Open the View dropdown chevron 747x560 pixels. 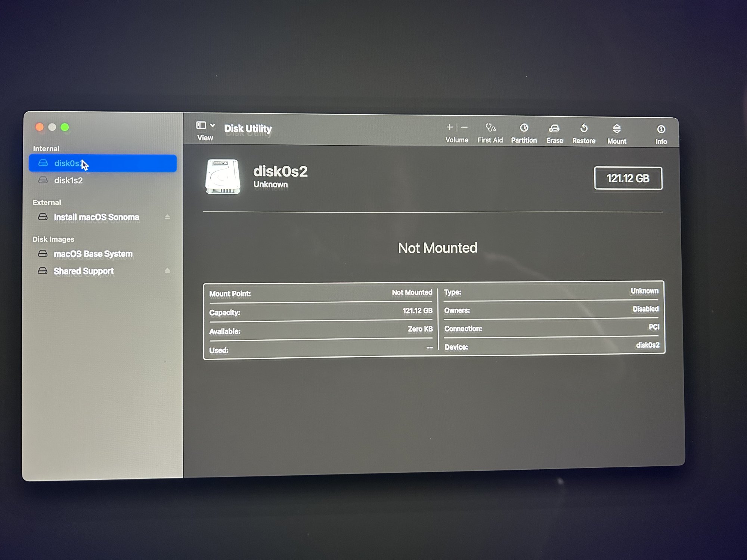213,125
